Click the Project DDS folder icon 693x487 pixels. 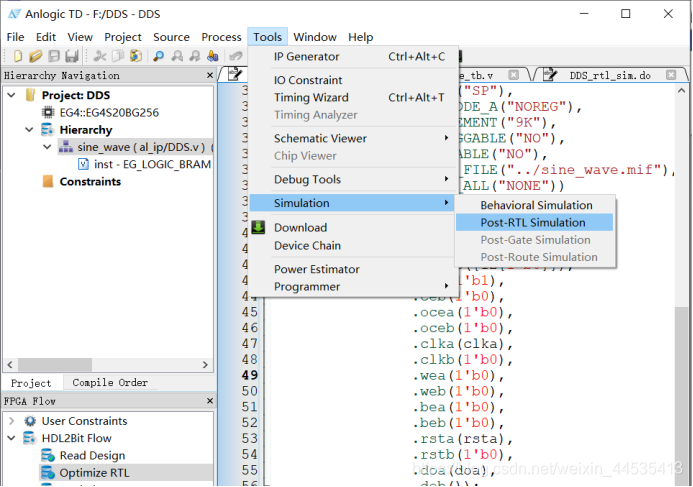[x=30, y=95]
